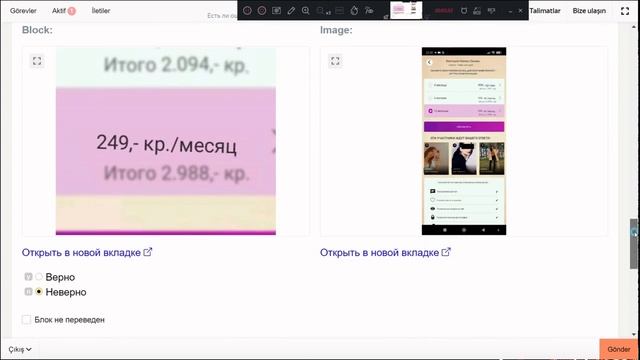Click the water drop icon in recorder toolbar

coord(354,11)
